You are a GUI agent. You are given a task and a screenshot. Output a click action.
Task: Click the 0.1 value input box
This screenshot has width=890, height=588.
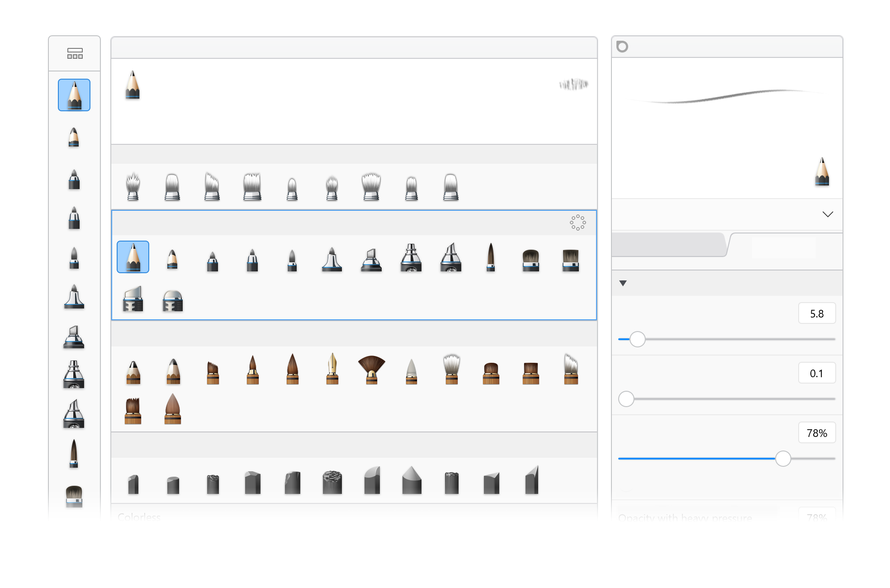[816, 373]
